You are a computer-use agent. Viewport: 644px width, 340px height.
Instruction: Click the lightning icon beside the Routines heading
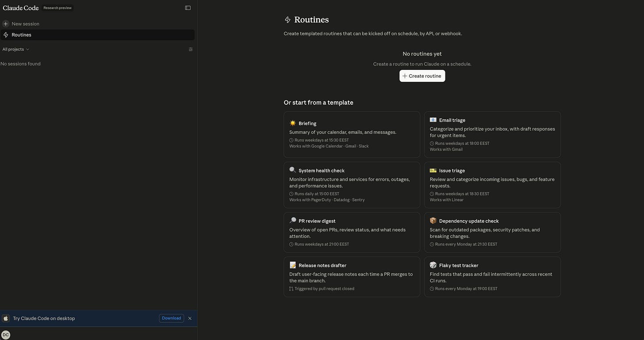pos(287,20)
